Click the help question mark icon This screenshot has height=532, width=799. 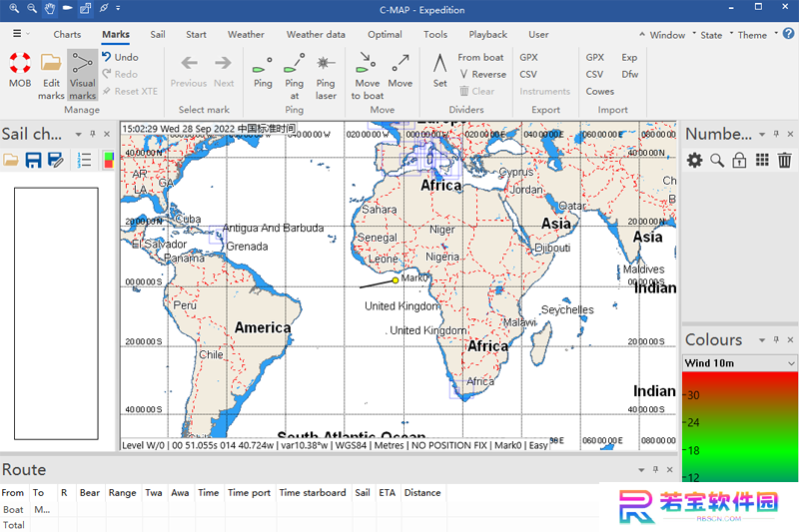[788, 34]
